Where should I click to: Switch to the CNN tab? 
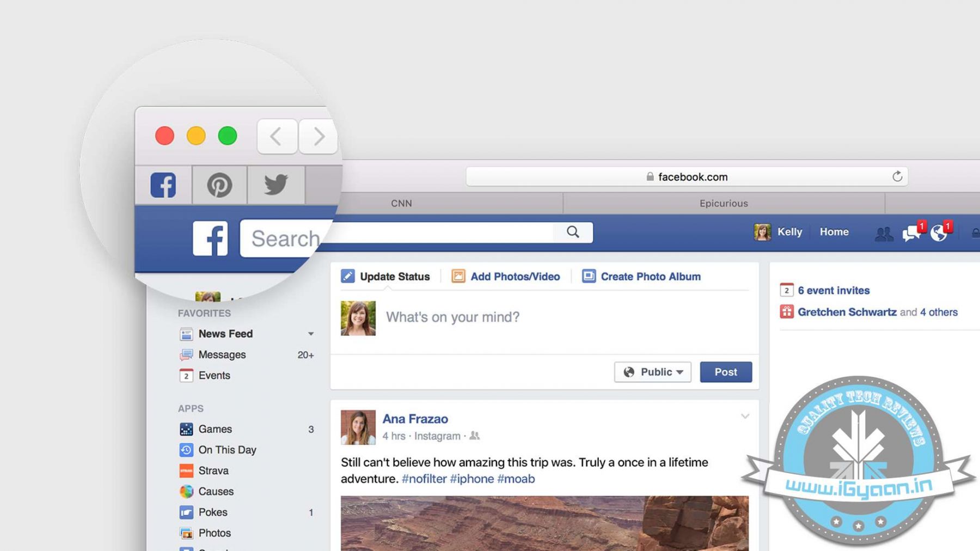click(x=401, y=203)
